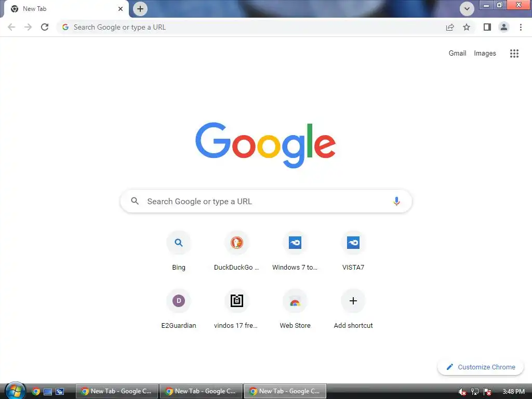Switch to second New Tab taskbar button

coord(201,391)
